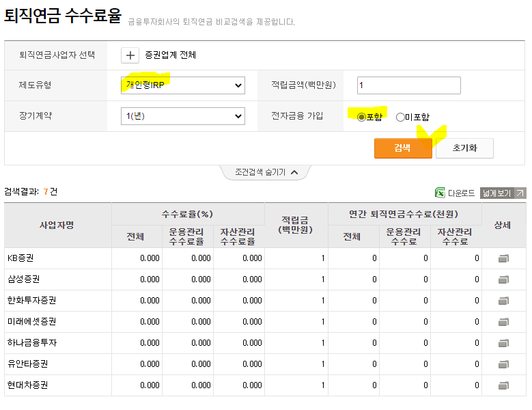532x410 pixels.
Task: Click the 자산관리 수수료율 column header
Action: tap(239, 236)
